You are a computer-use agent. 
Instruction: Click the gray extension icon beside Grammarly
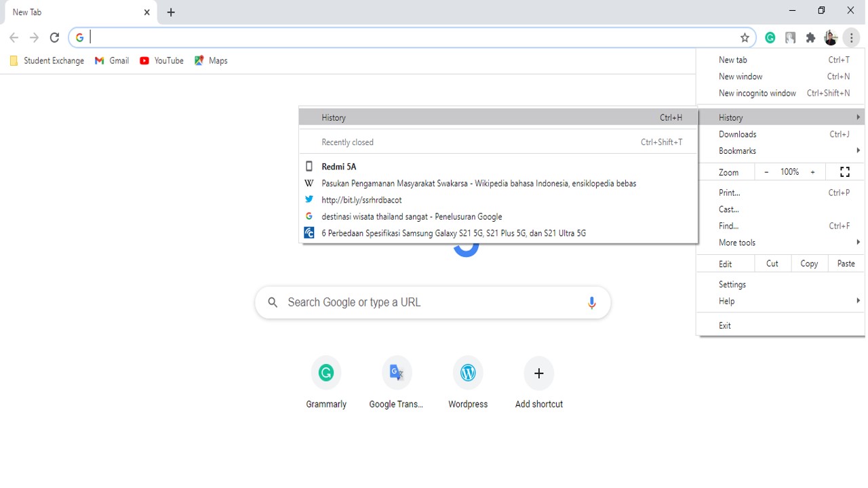[790, 38]
